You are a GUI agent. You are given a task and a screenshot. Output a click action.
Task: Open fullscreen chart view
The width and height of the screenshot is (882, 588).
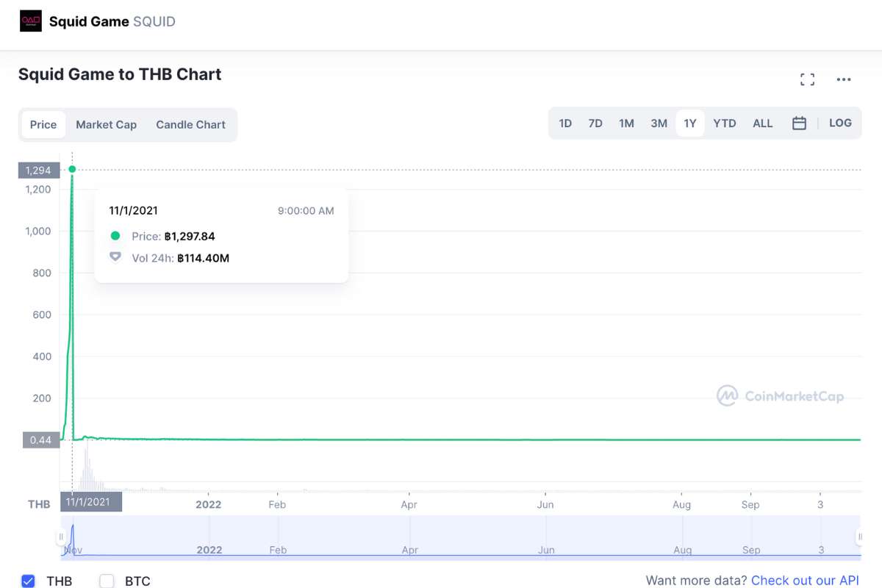(x=807, y=79)
